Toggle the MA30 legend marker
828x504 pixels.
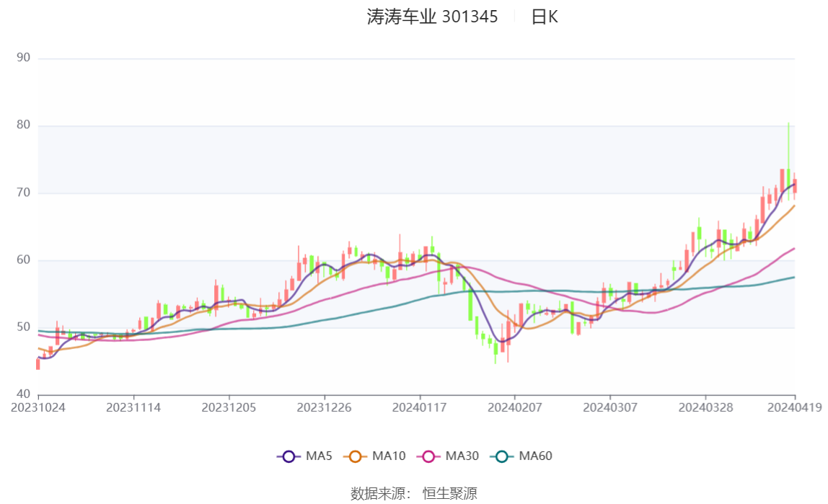[428, 456]
